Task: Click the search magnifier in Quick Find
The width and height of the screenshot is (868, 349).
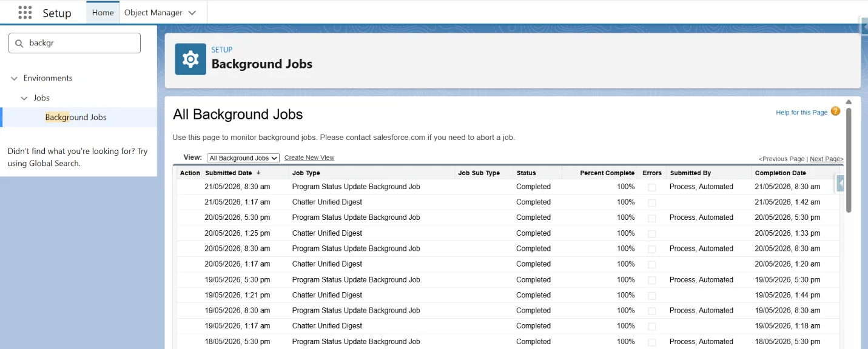Action: click(19, 43)
